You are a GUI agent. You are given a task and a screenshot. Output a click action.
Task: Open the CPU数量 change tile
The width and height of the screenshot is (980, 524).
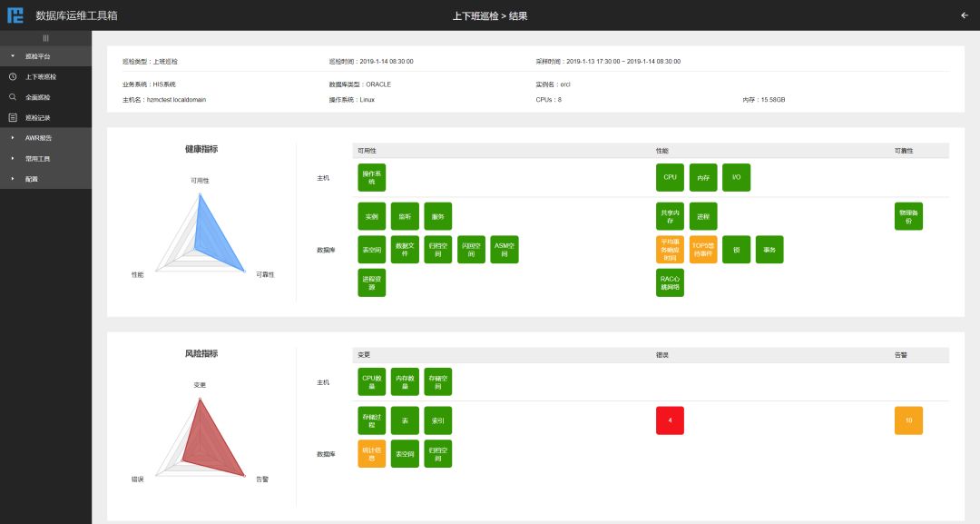pyautogui.click(x=371, y=382)
